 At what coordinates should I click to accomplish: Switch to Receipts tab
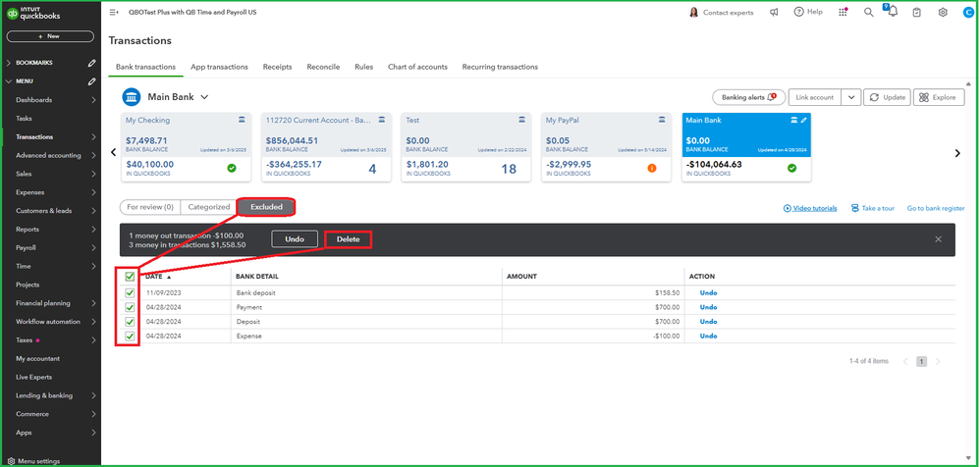click(x=277, y=67)
